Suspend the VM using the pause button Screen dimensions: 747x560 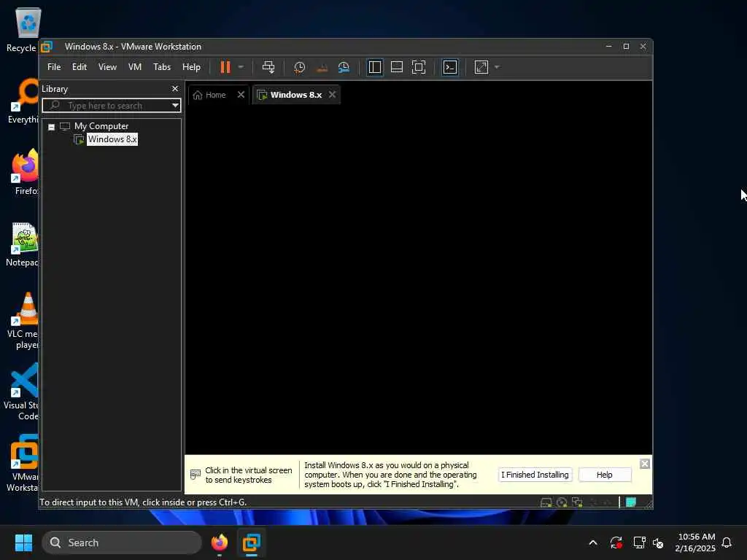(x=225, y=67)
